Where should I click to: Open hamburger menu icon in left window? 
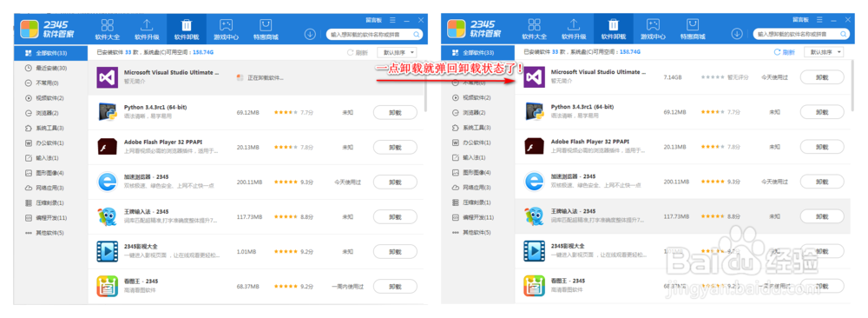coord(392,20)
